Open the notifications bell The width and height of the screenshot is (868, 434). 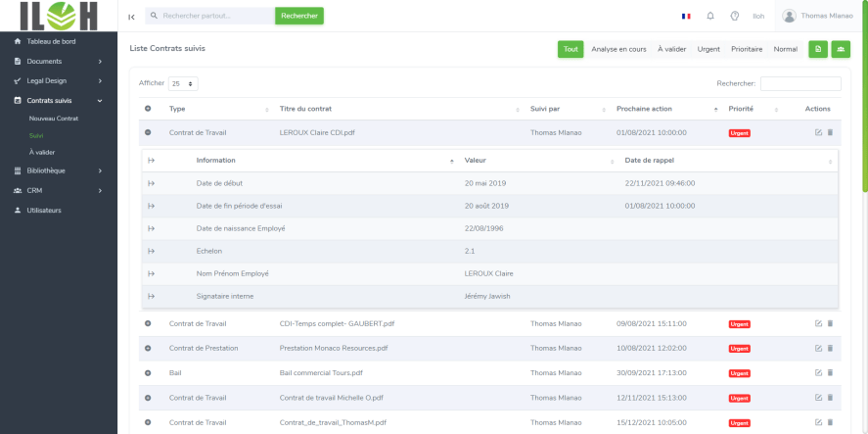tap(709, 16)
